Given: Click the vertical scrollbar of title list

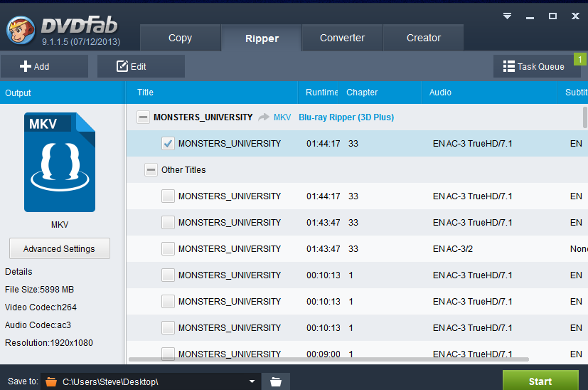Looking at the screenshot, I should click(x=584, y=118).
